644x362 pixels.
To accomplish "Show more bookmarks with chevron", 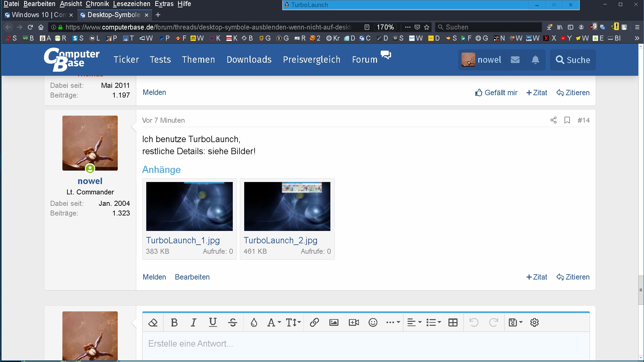I will pos(637,39).
